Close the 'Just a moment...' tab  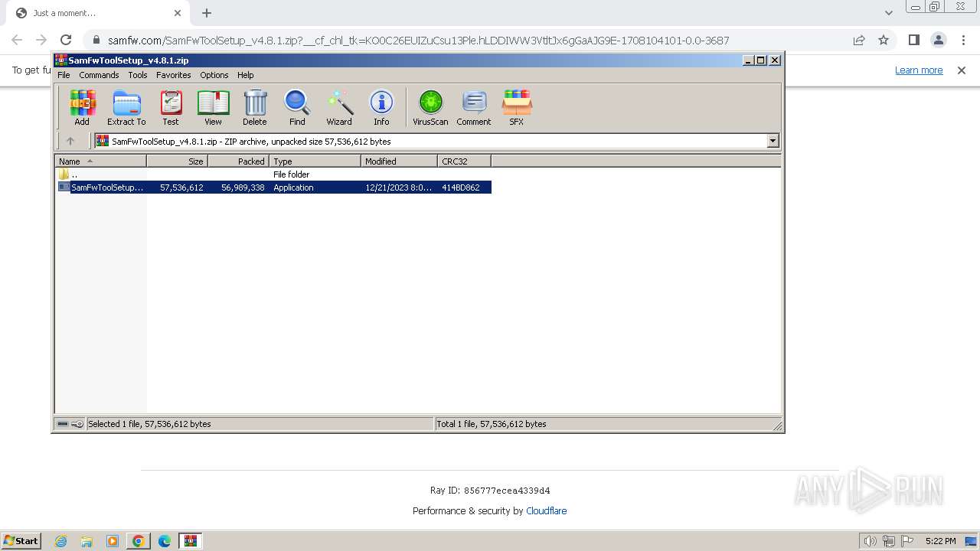click(x=178, y=13)
